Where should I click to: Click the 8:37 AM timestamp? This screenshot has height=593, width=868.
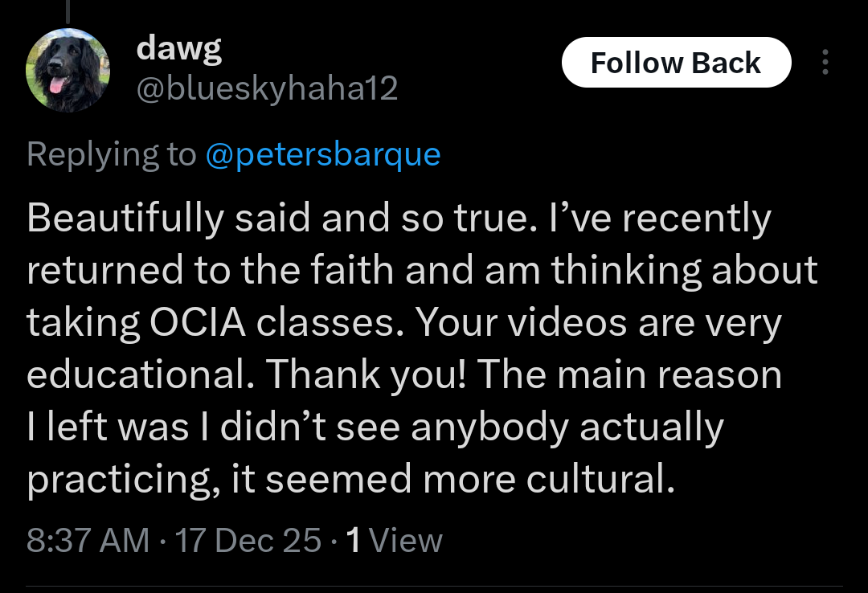click(88, 540)
